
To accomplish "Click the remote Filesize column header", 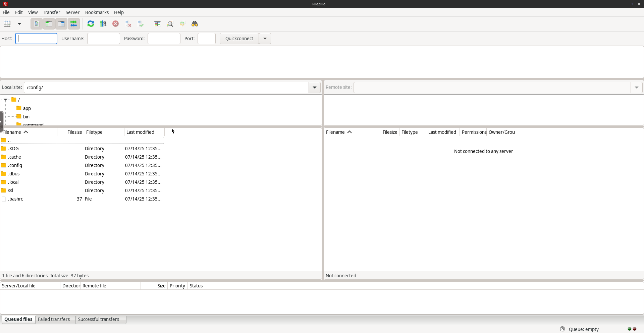I will point(387,132).
